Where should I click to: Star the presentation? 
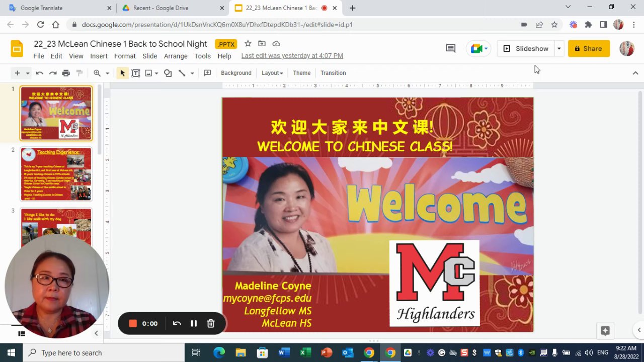248,44
